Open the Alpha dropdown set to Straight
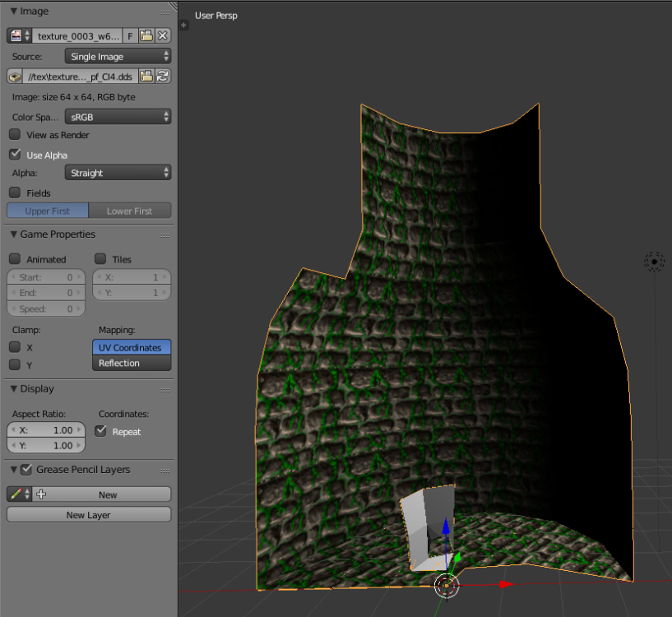This screenshot has width=672, height=617. click(x=118, y=173)
